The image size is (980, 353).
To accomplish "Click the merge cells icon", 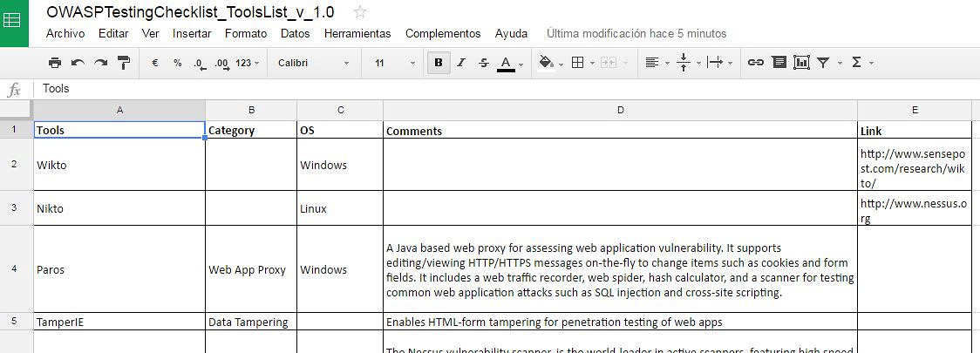I will [608, 63].
